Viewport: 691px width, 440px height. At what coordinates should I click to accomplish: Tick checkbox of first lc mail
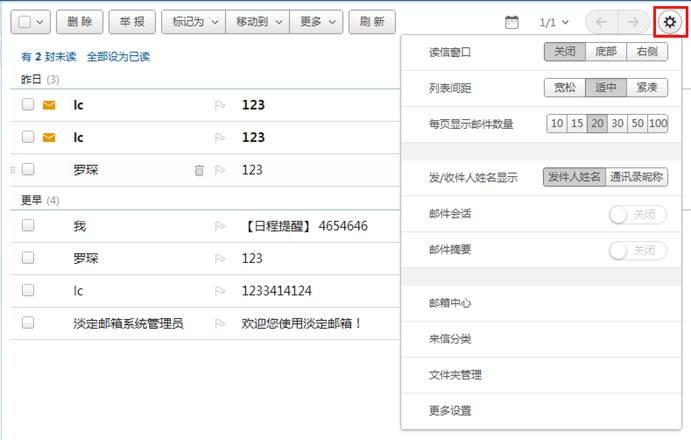(28, 104)
